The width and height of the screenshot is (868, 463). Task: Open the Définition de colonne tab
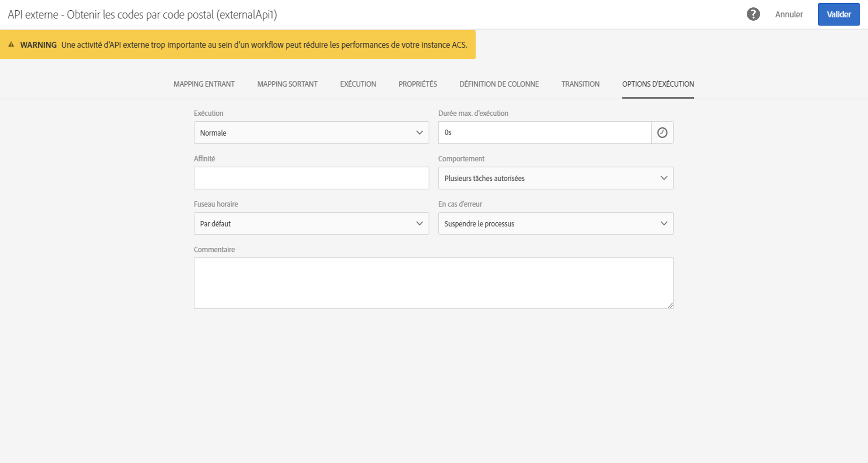[x=499, y=84]
